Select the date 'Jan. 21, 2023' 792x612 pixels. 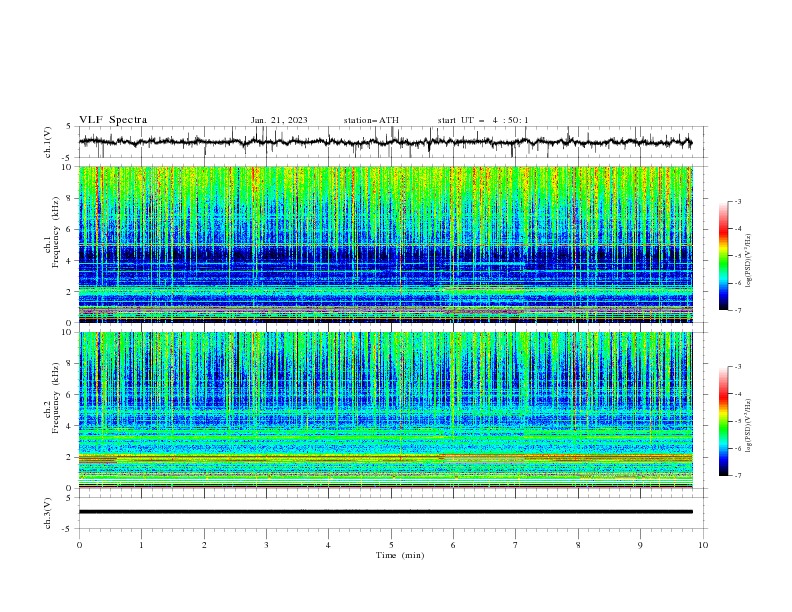click(x=279, y=120)
